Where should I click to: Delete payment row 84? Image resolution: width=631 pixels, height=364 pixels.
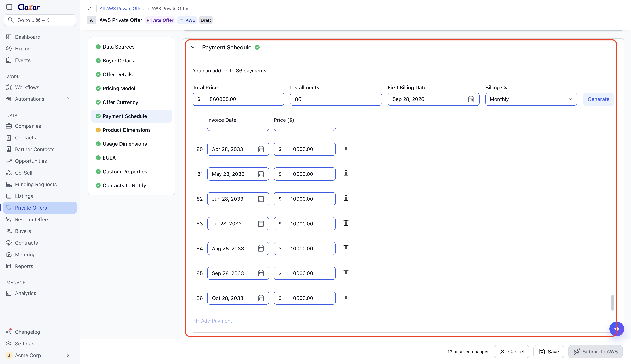point(346,248)
